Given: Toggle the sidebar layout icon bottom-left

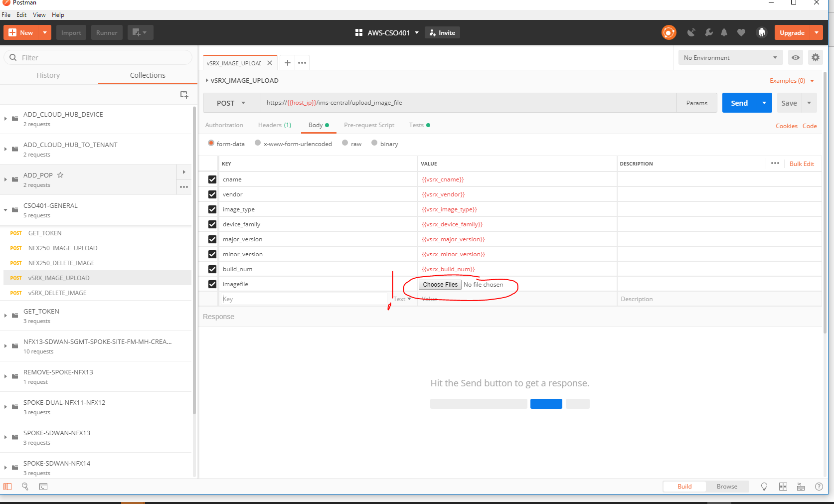Looking at the screenshot, I should [x=7, y=487].
